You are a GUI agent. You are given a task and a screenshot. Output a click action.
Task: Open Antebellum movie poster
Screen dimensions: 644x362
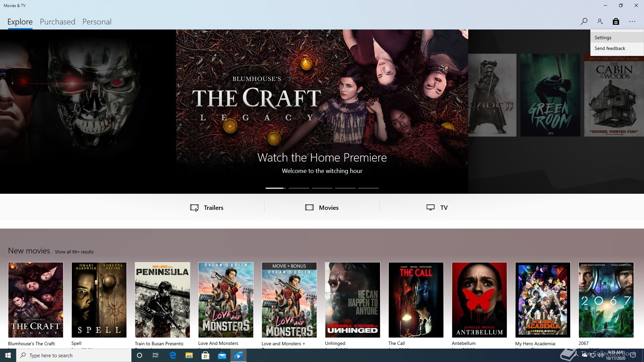pos(479,300)
